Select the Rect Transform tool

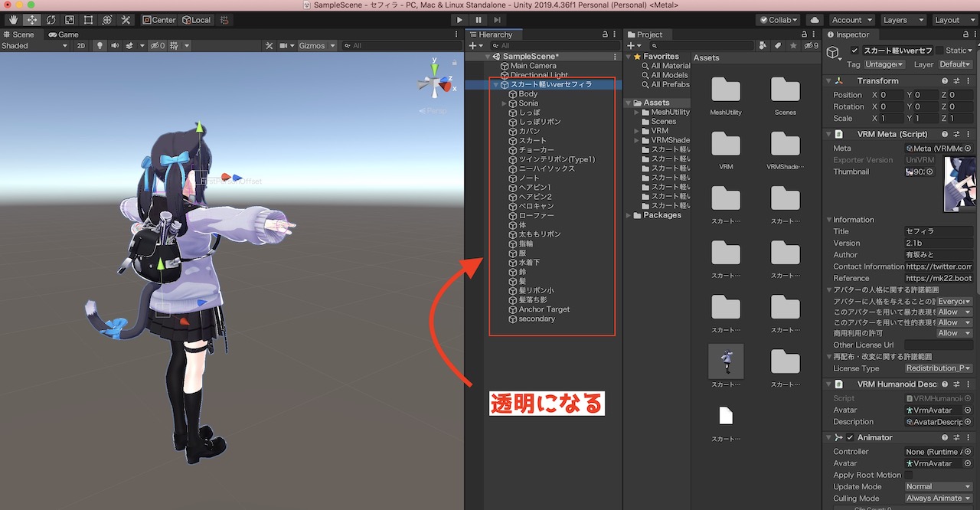87,19
